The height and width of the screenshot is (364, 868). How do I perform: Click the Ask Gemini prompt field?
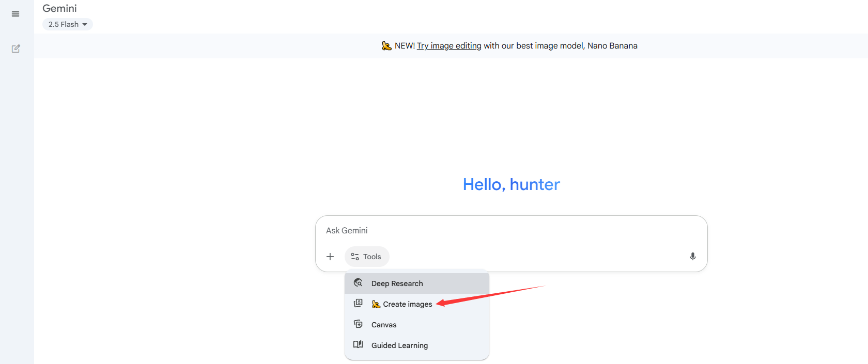(511, 230)
